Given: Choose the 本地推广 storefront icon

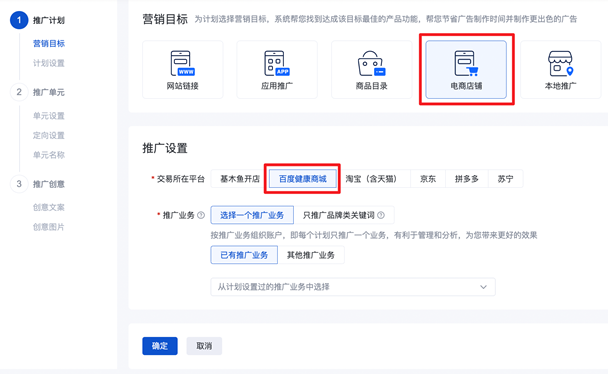Looking at the screenshot, I should (560, 63).
